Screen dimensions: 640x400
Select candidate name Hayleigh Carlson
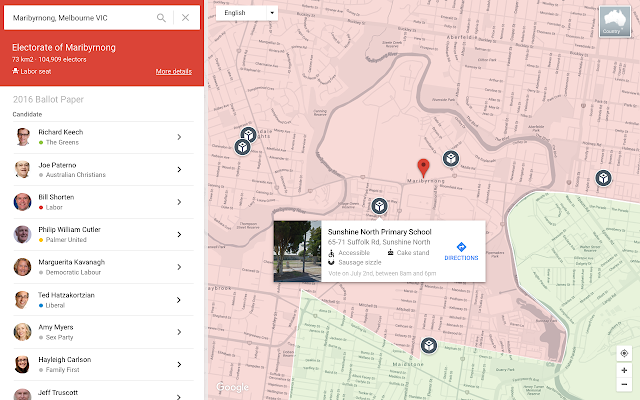(64, 360)
